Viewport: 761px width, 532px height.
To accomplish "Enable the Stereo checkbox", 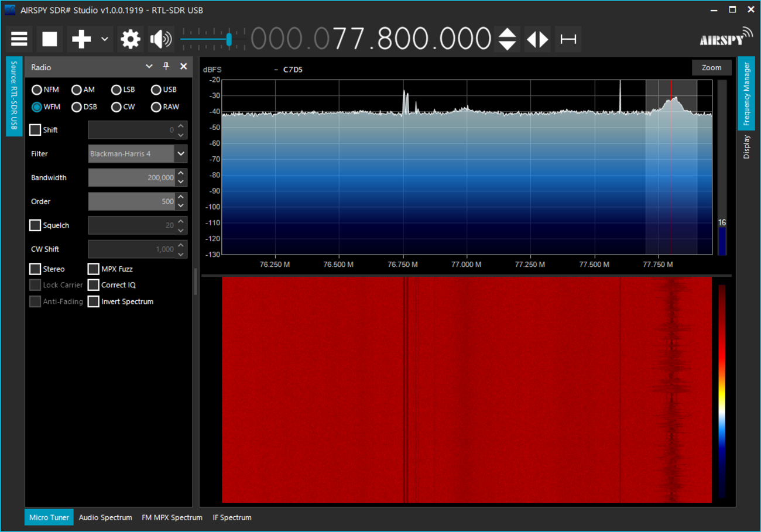I will click(35, 269).
